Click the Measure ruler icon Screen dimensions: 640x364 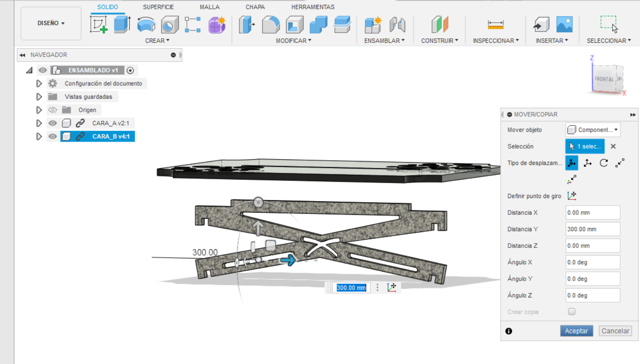496,24
